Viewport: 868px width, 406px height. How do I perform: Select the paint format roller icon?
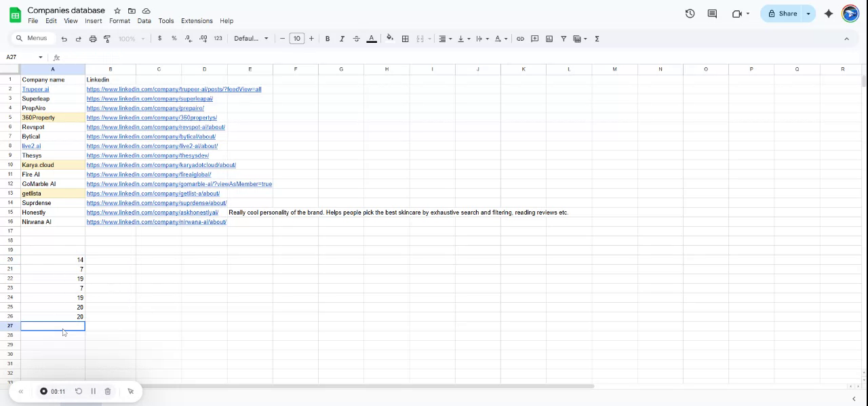pos(107,39)
